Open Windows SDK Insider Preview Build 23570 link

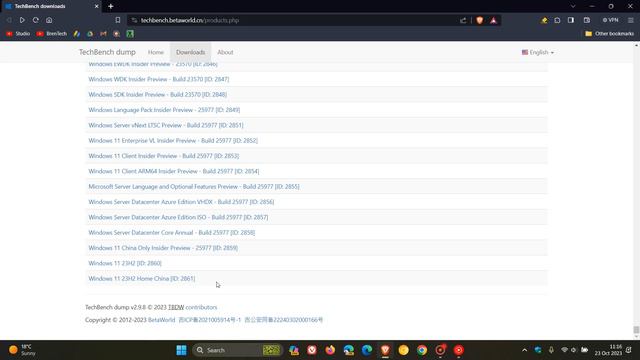click(158, 94)
